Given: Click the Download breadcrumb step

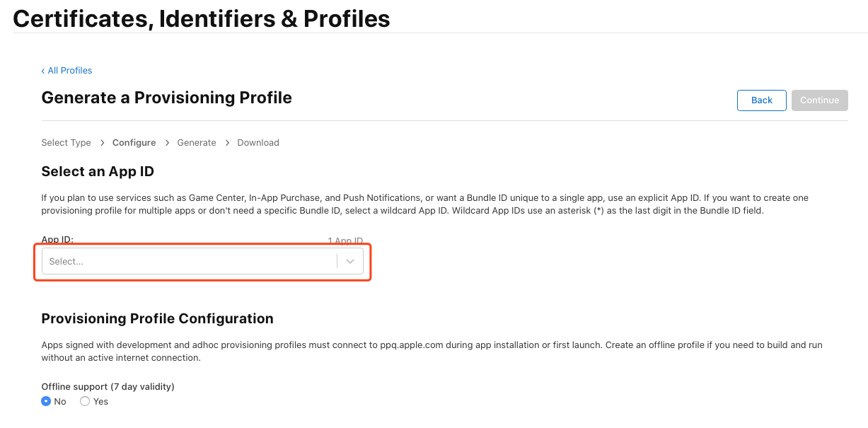Looking at the screenshot, I should [x=257, y=142].
